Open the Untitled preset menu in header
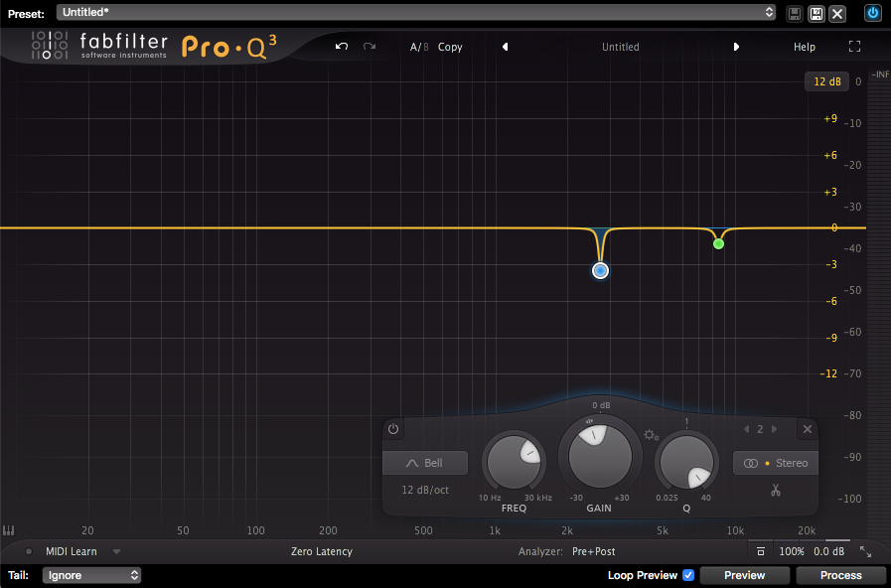 pos(621,47)
